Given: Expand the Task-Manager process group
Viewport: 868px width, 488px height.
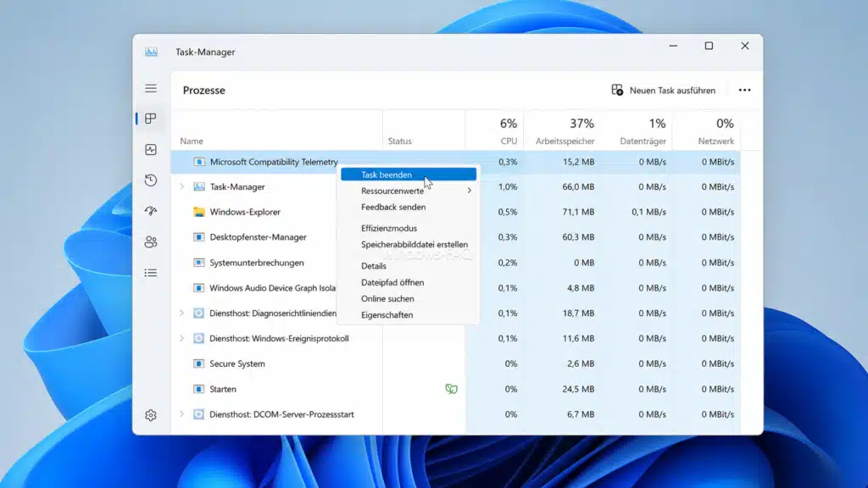Looking at the screenshot, I should tap(181, 186).
